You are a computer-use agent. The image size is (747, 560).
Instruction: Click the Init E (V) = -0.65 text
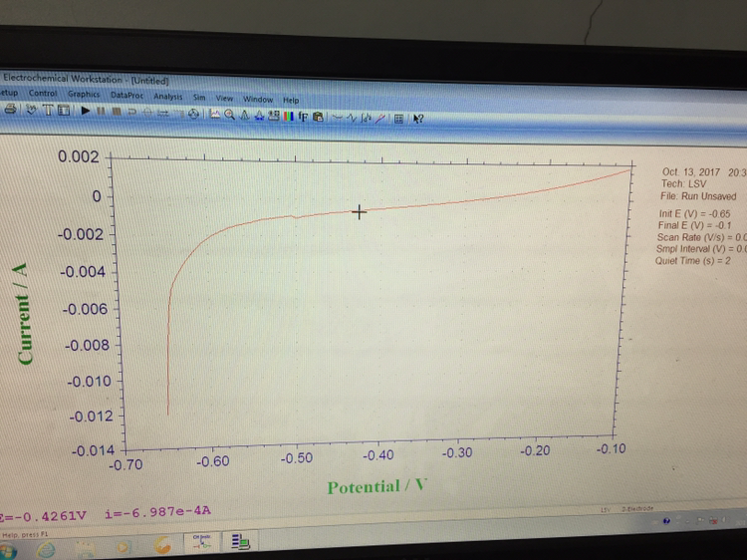point(694,214)
